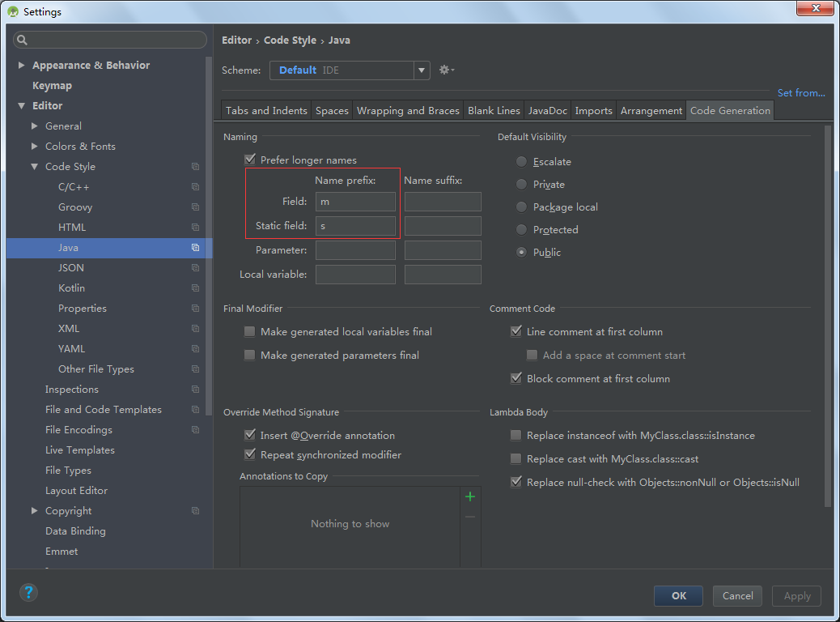Click the copy icon next to JSON

pyautogui.click(x=196, y=267)
